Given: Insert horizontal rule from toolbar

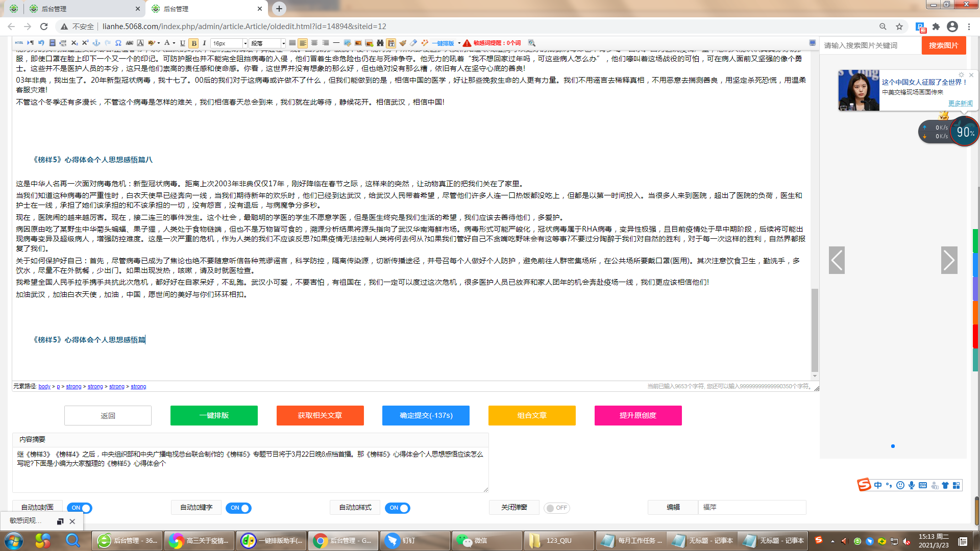Looking at the screenshot, I should (336, 43).
